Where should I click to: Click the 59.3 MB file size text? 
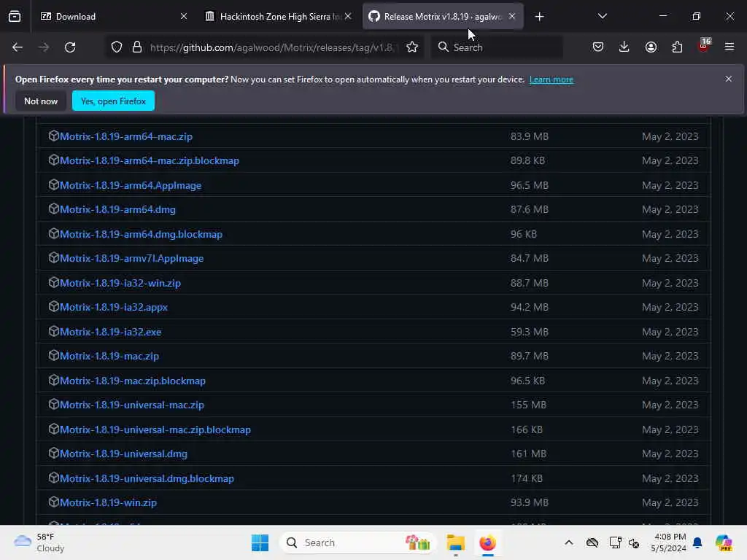click(530, 332)
